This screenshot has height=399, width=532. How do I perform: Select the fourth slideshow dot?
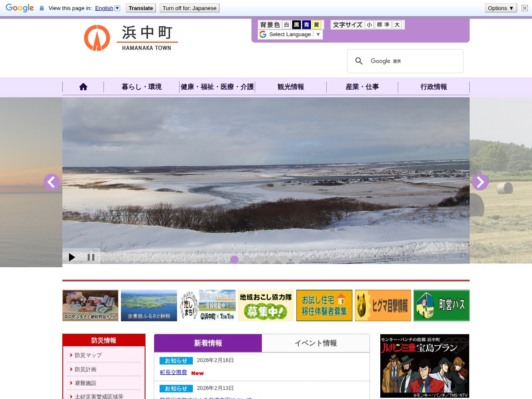pos(272,260)
